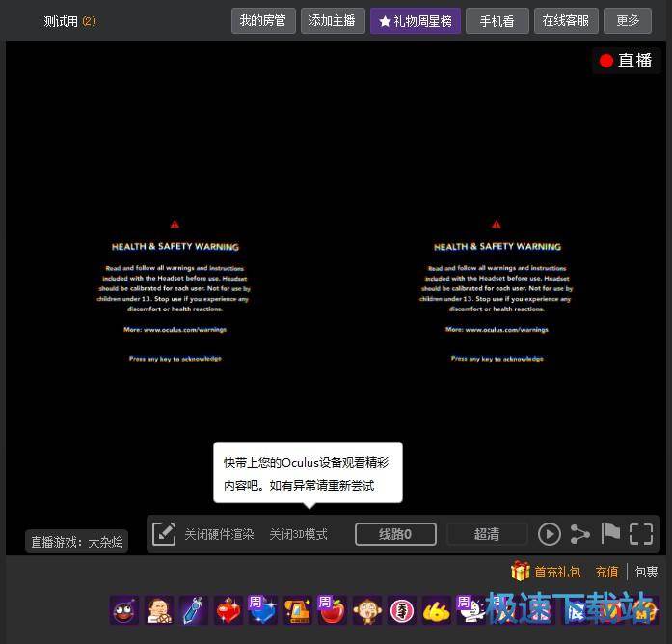This screenshot has width=672, height=644.
Task: Send the round red seal gift
Action: point(402,609)
